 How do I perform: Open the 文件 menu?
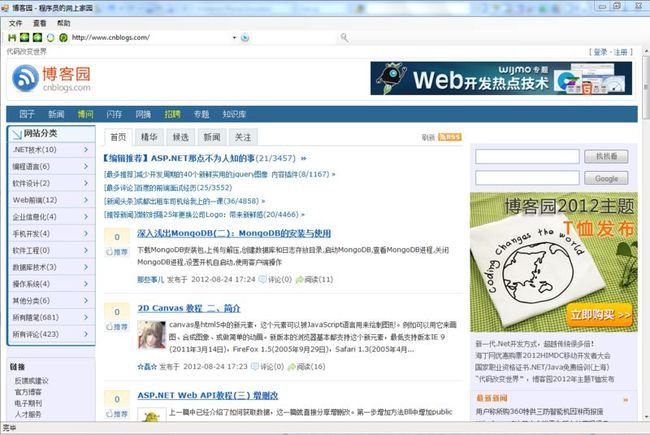coord(15,23)
